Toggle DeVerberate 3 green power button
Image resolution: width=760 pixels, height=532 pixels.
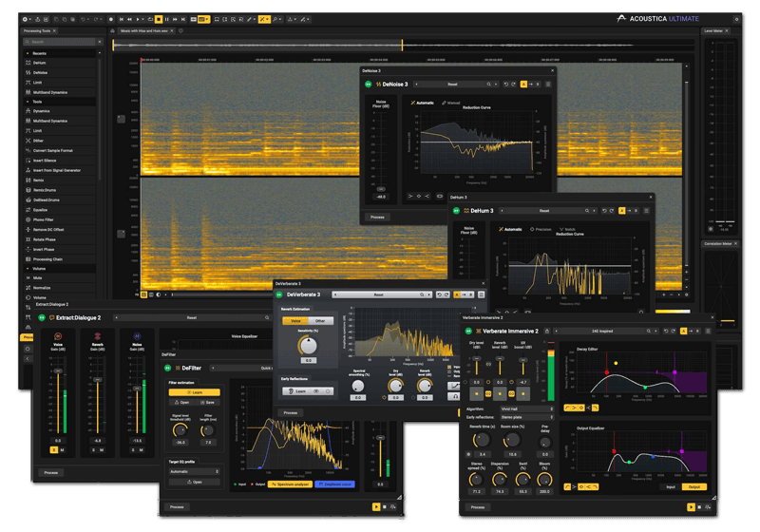[x=279, y=294]
